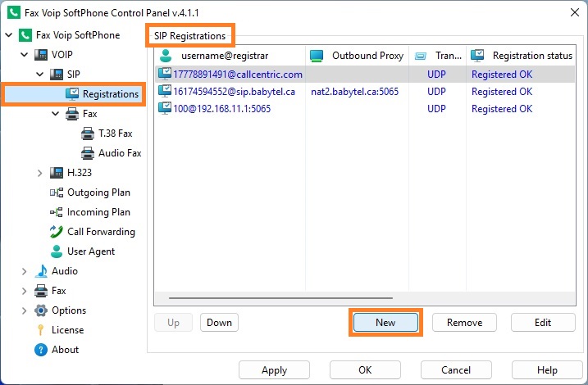
Task: Click the Fax Voip SoftPhone root phone icon
Action: [x=25, y=35]
